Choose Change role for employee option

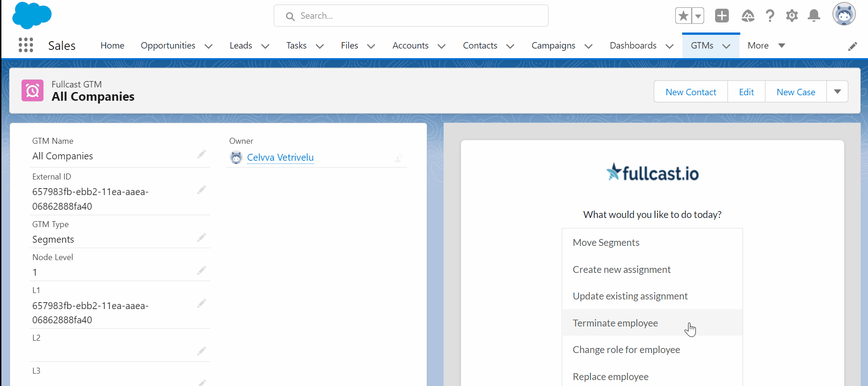pyautogui.click(x=652, y=349)
